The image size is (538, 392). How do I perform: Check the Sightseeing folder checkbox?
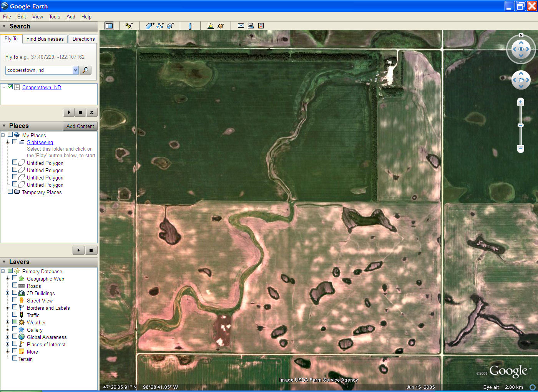tap(15, 142)
